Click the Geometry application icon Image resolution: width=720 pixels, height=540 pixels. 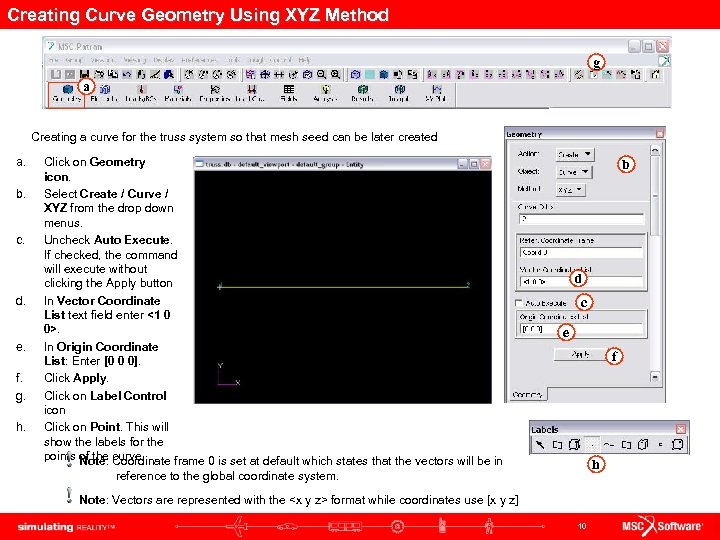[67, 93]
